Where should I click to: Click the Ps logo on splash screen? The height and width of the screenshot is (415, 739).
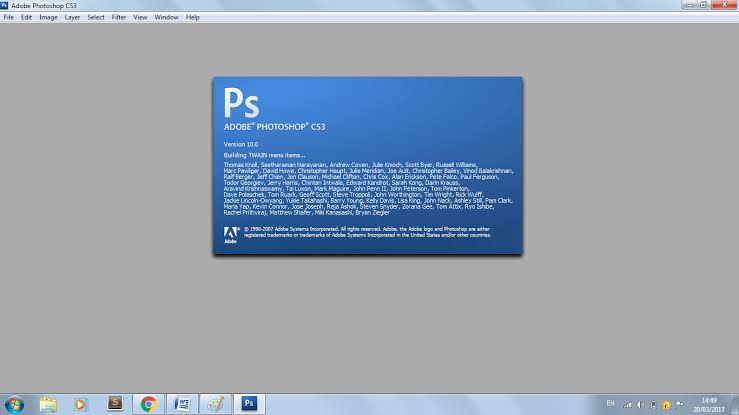(241, 103)
